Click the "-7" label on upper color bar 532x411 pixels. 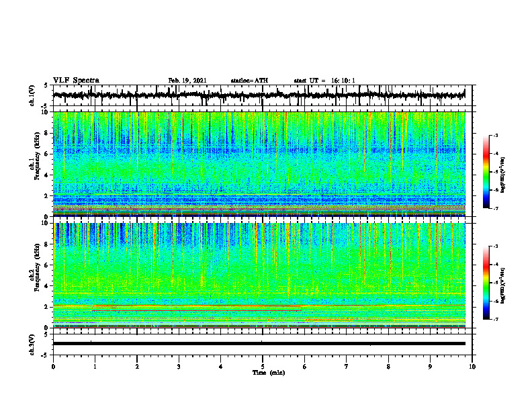(x=495, y=208)
